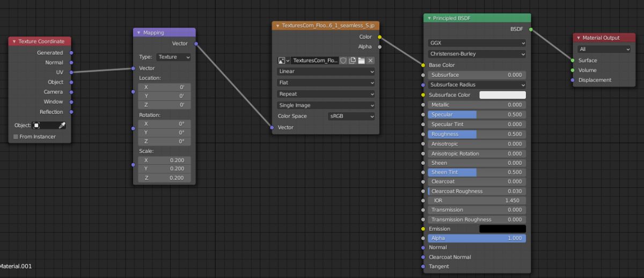
Task: Open the Mapping Type dropdown
Action: [x=173, y=57]
